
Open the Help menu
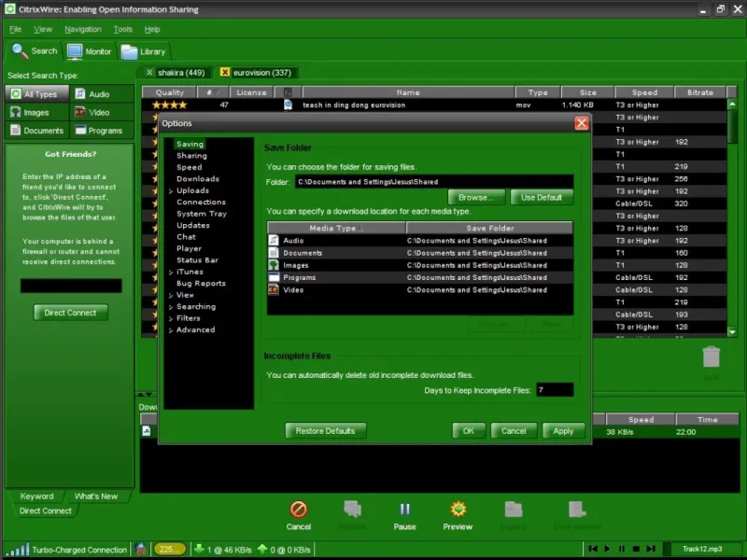[152, 30]
